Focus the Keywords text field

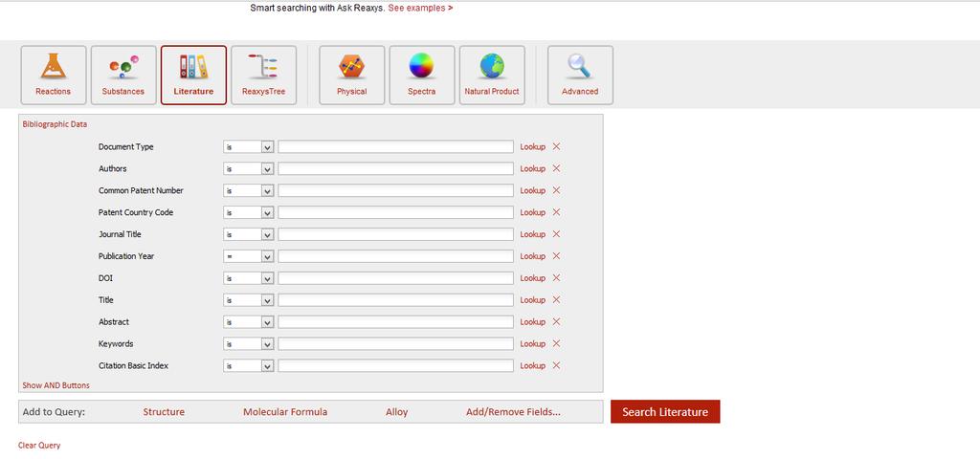click(x=395, y=343)
